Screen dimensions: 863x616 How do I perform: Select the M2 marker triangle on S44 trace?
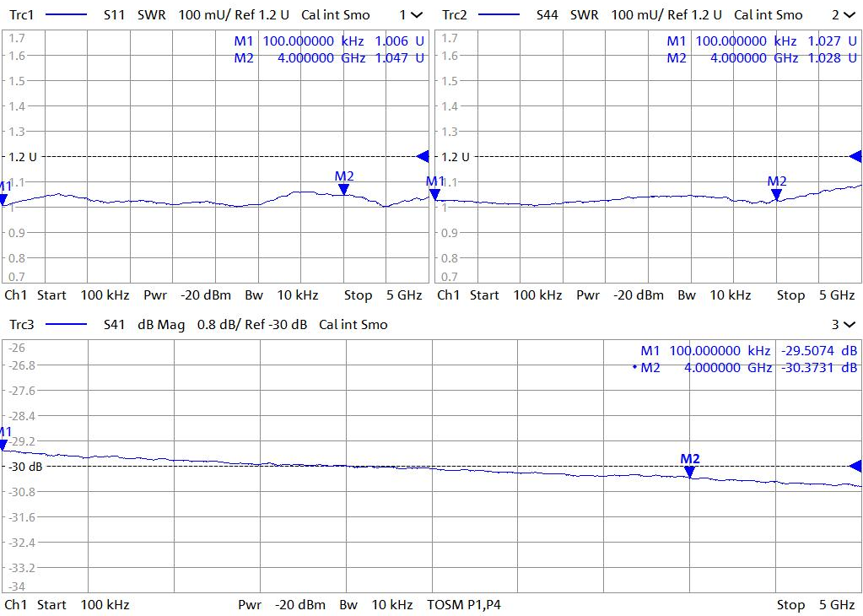tap(776, 195)
